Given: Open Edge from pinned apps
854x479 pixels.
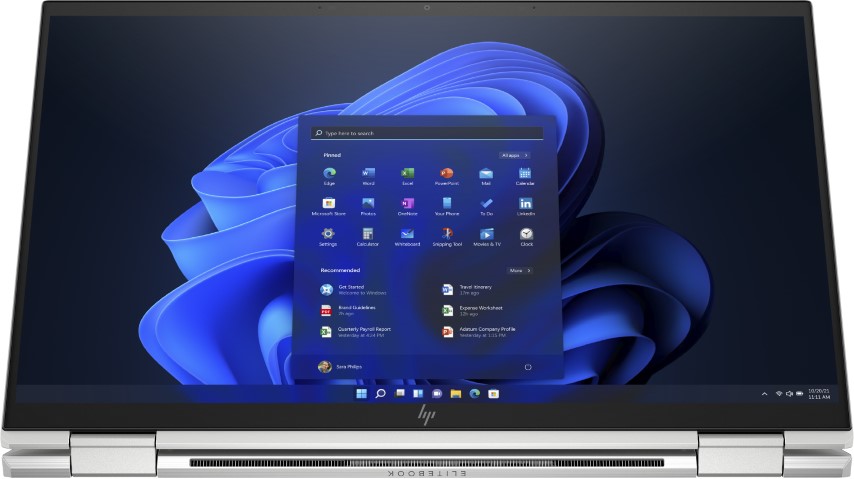Looking at the screenshot, I should [329, 176].
